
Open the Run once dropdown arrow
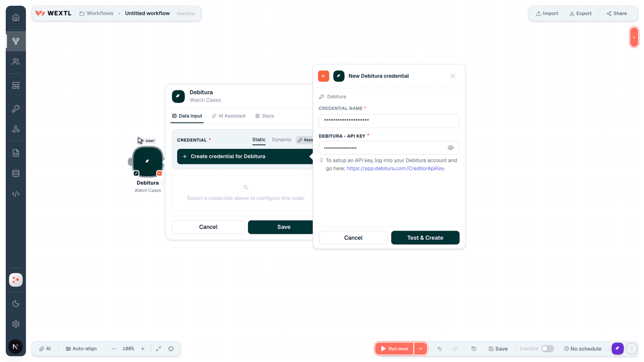[421, 349]
